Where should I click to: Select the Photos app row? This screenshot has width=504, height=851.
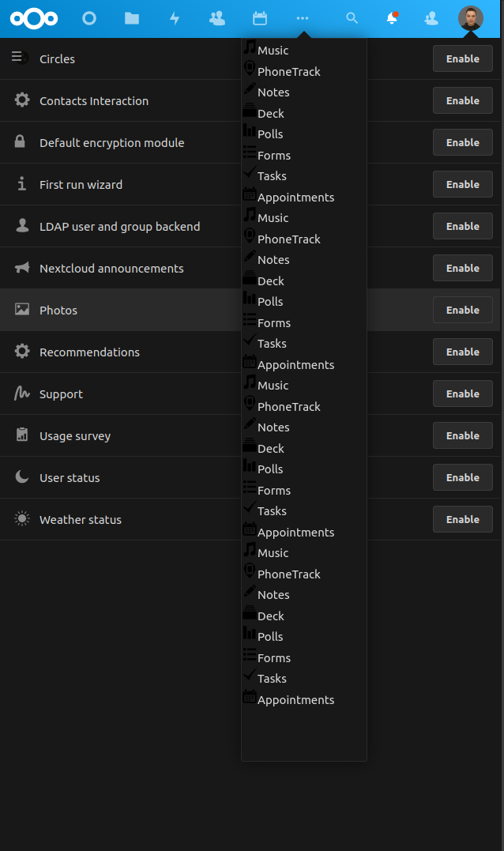58,311
